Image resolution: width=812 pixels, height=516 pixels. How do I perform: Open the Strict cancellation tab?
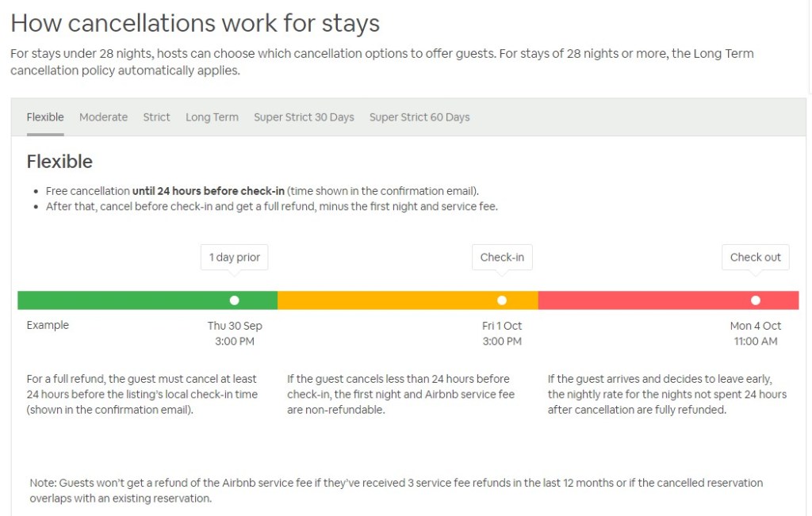click(x=156, y=117)
